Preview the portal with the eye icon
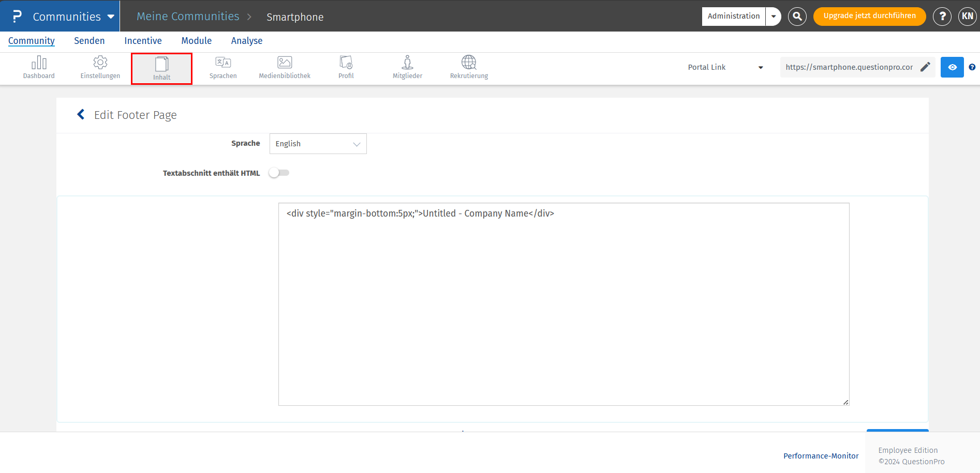 point(952,67)
